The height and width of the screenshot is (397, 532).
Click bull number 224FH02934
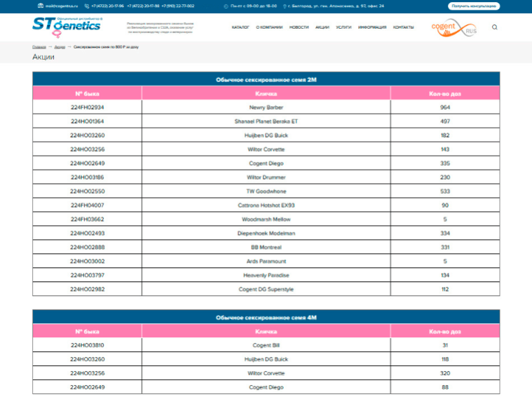(x=87, y=107)
